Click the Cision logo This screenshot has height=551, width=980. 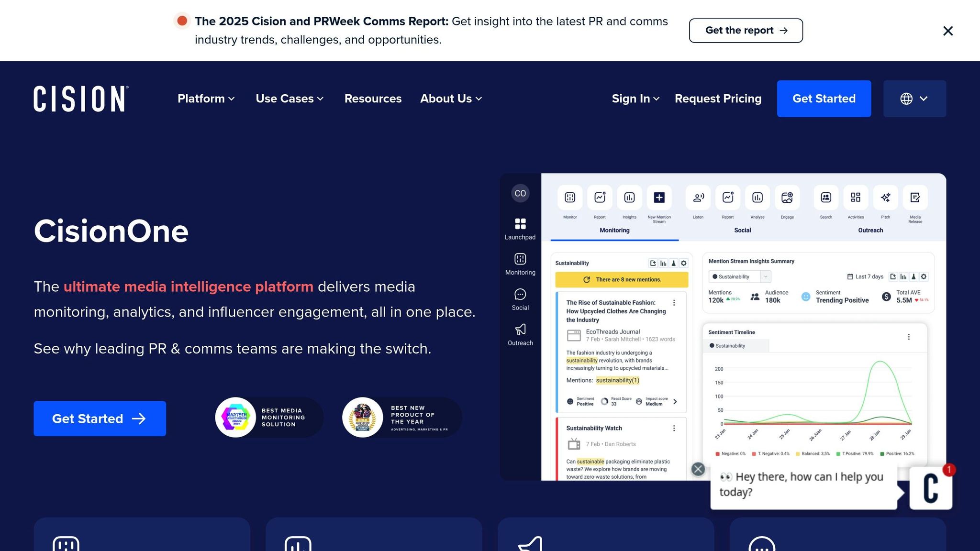point(81,99)
